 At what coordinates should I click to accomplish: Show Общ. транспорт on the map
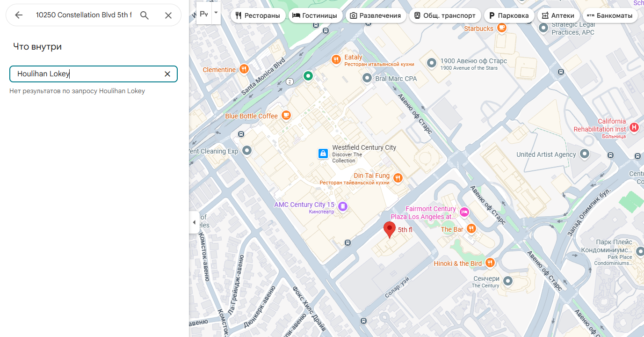(x=445, y=15)
